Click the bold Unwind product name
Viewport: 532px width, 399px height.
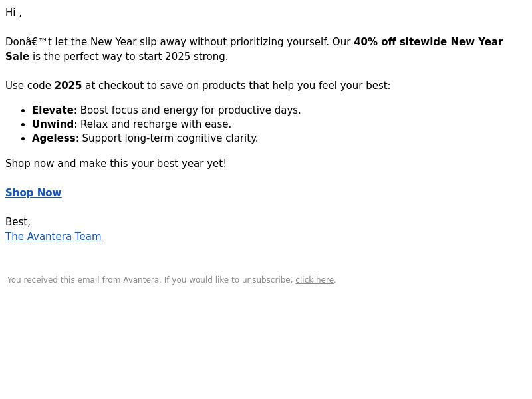click(53, 124)
